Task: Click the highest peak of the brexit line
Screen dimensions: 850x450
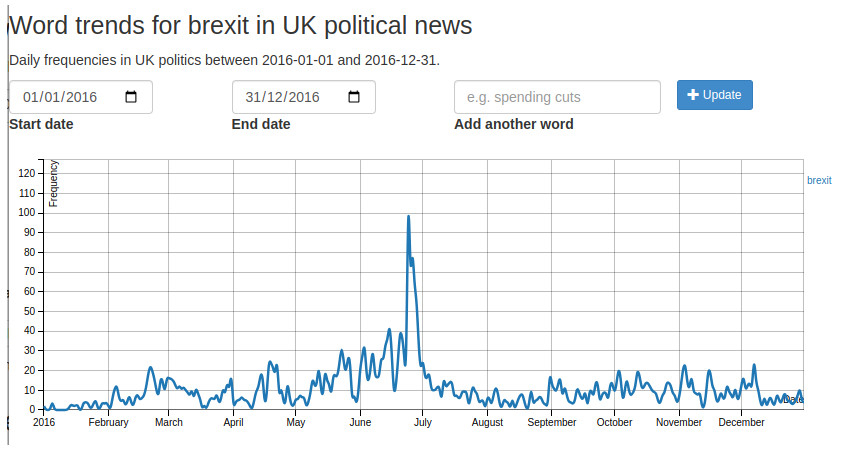Action: [408, 216]
